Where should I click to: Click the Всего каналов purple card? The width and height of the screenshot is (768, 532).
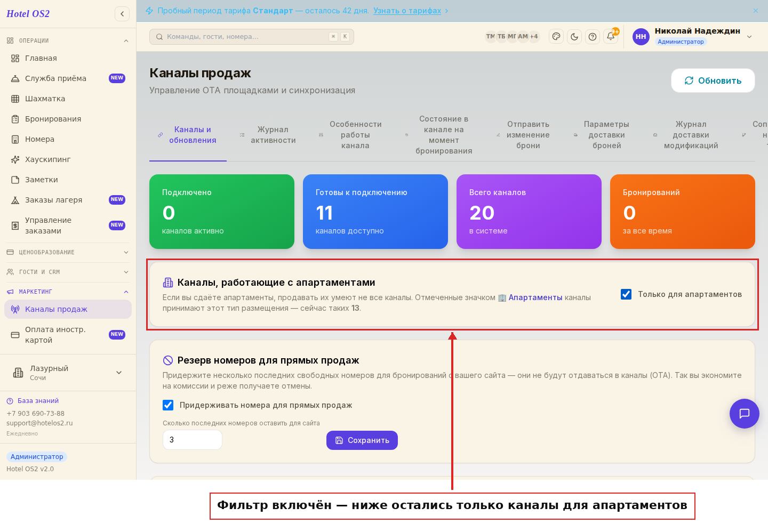(529, 212)
